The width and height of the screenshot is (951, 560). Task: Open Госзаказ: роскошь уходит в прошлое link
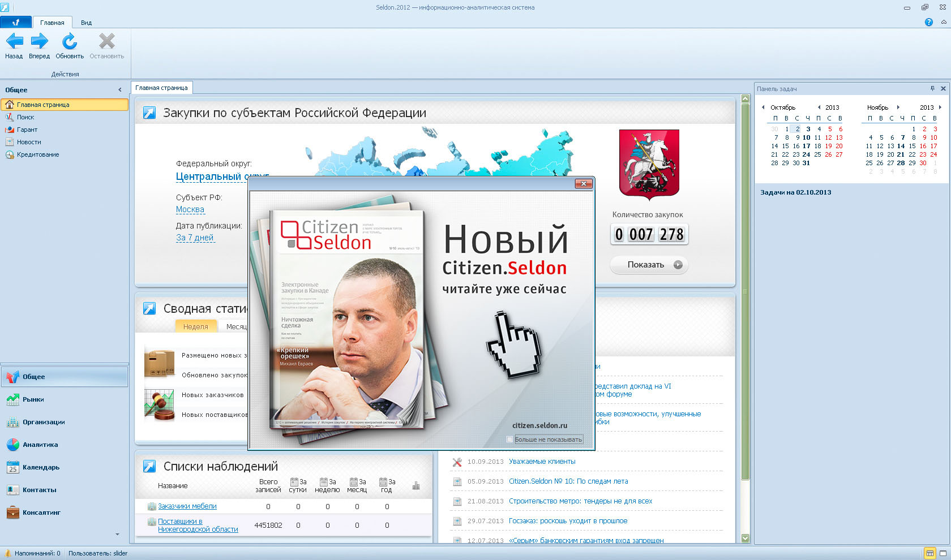[568, 521]
